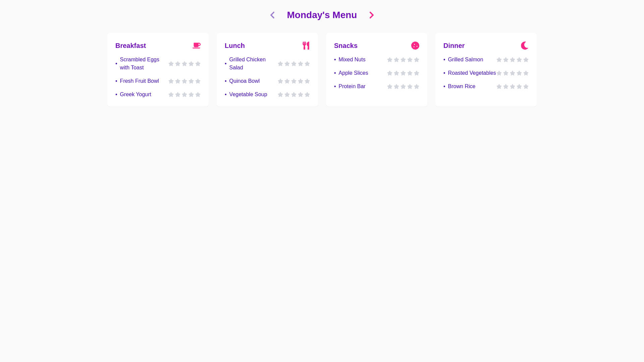Image resolution: width=644 pixels, height=362 pixels.
Task: Click the Breakfast coffee cup icon
Action: 196,46
